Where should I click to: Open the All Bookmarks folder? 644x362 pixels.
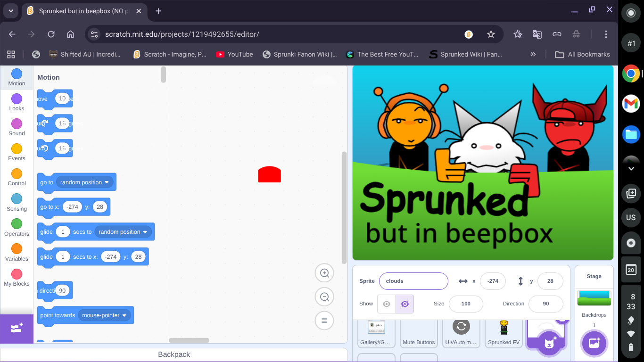point(583,54)
